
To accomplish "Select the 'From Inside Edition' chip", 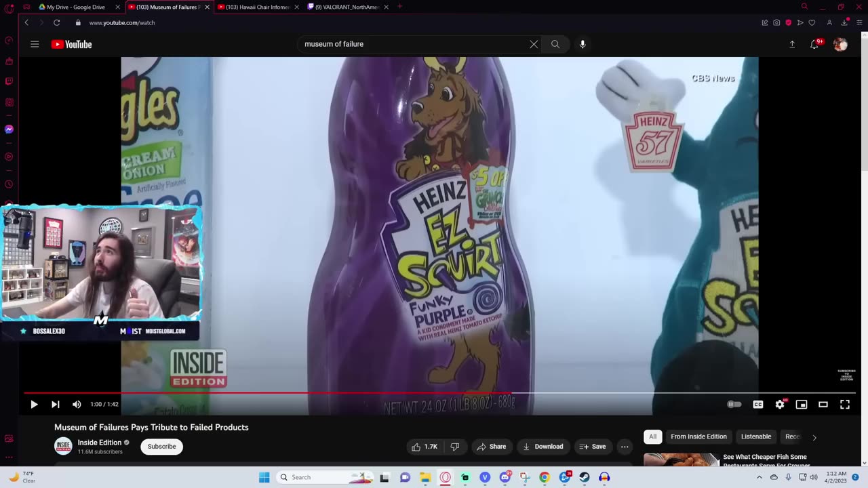I will pyautogui.click(x=698, y=436).
